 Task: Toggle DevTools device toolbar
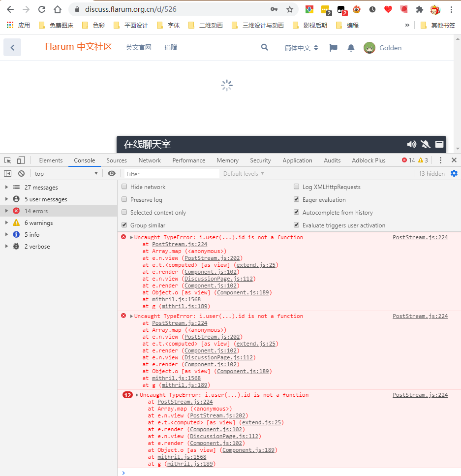(21, 160)
